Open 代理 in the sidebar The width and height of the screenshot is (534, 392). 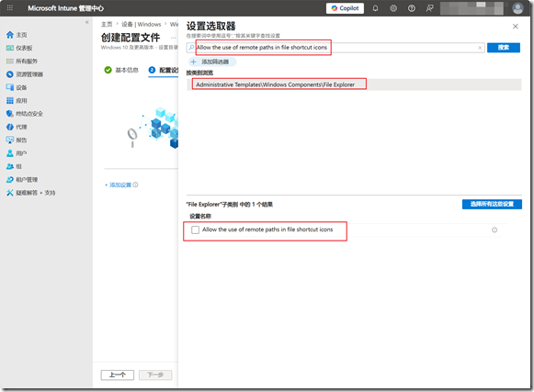coord(17,127)
